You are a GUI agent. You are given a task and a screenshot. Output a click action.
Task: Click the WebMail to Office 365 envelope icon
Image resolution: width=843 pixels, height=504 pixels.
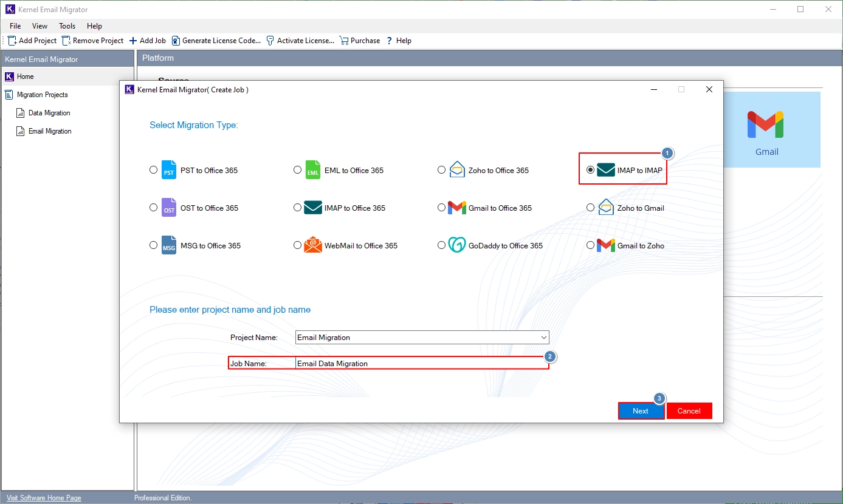click(x=313, y=245)
